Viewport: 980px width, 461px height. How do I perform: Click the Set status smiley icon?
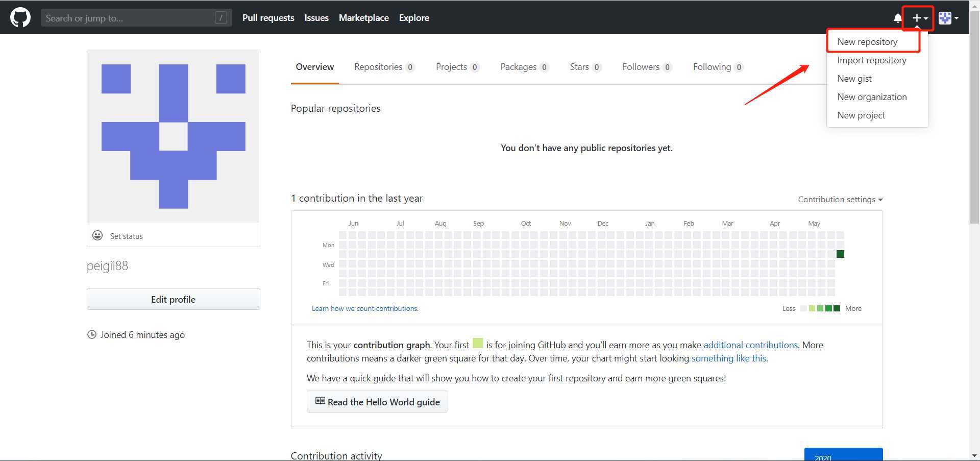point(97,235)
